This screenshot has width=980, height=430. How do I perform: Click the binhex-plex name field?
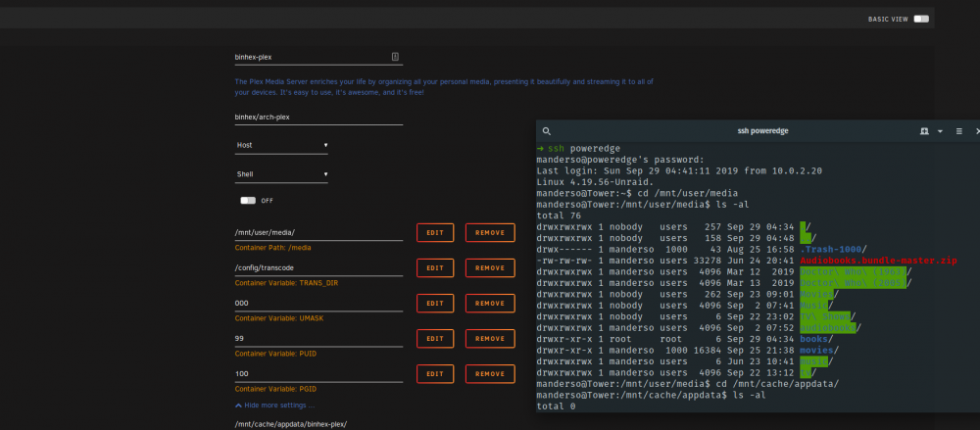pyautogui.click(x=318, y=57)
